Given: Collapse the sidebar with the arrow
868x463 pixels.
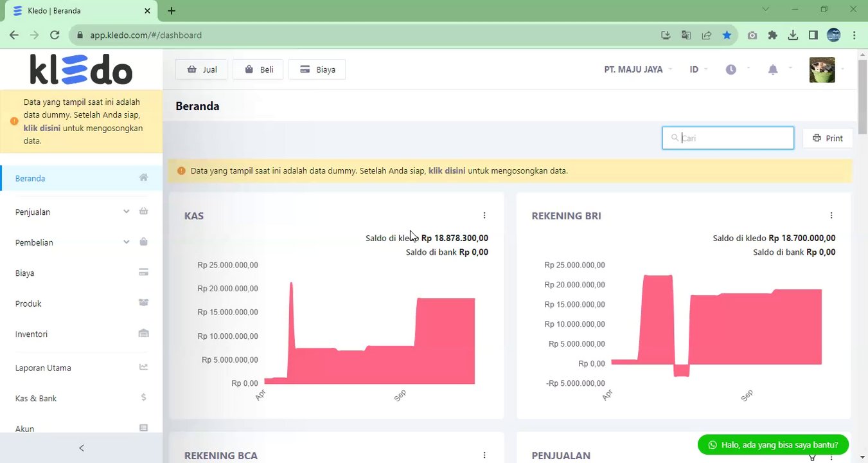Looking at the screenshot, I should pos(81,448).
